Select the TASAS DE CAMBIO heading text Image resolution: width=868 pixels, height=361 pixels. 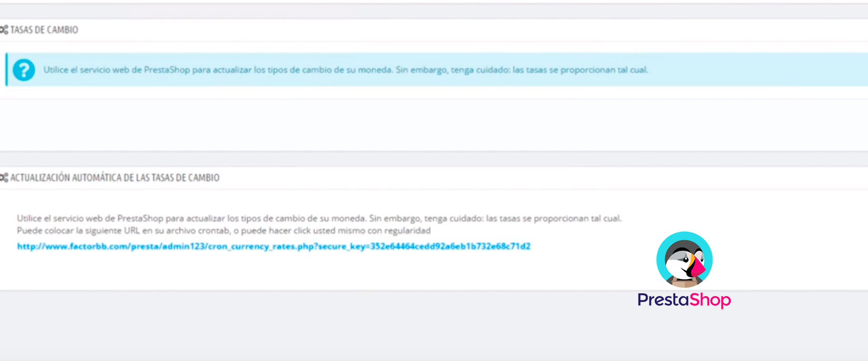tap(44, 30)
